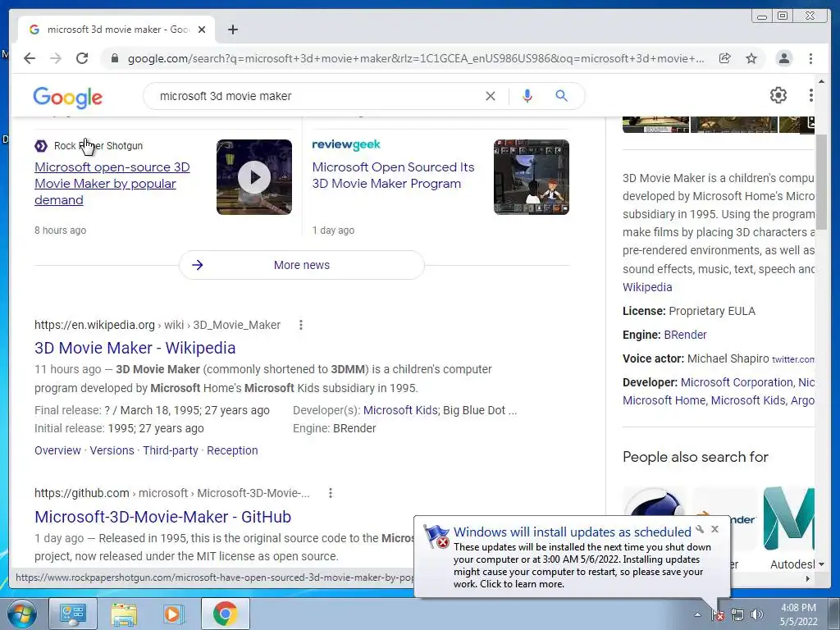Open Microsoft Open Sourced Its 3D article
Screen dimensions: 840x630
[x=393, y=176]
